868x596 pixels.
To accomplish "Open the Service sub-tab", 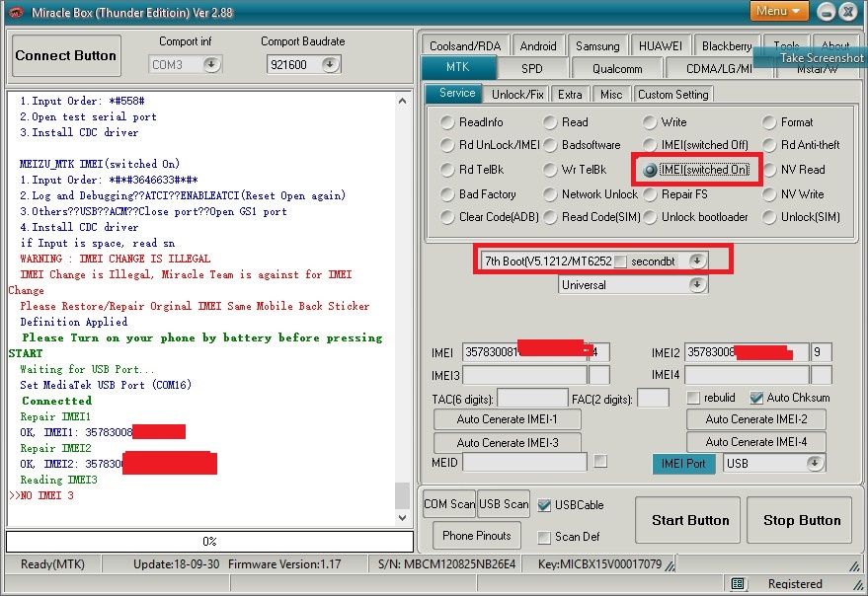I will pyautogui.click(x=456, y=93).
